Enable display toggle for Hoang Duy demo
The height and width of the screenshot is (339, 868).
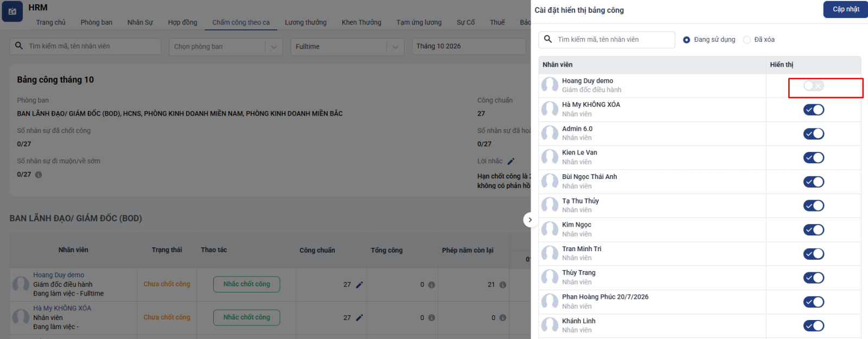coord(814,86)
